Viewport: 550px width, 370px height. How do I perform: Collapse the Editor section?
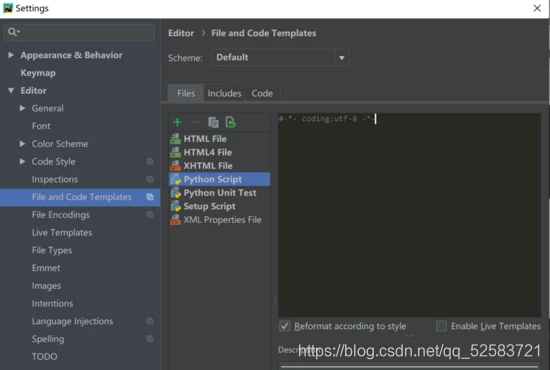tap(11, 90)
